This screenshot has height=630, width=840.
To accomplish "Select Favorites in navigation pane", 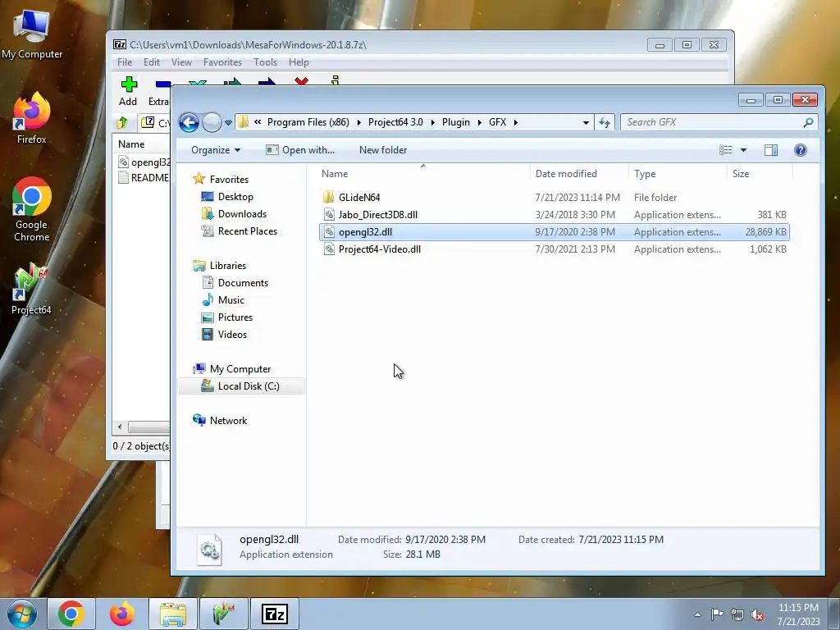I will point(229,180).
